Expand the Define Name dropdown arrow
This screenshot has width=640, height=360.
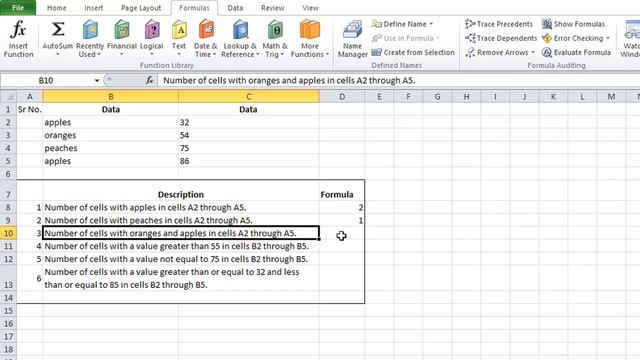tap(431, 24)
